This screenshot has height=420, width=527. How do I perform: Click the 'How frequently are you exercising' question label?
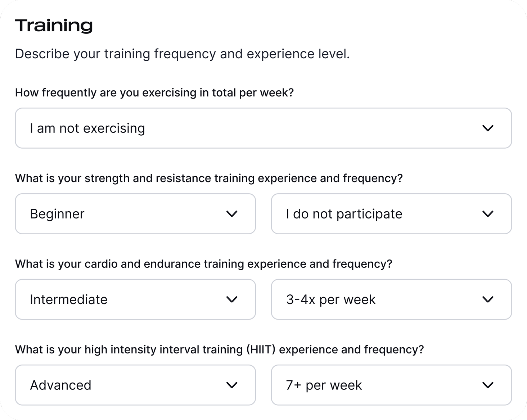coord(154,93)
